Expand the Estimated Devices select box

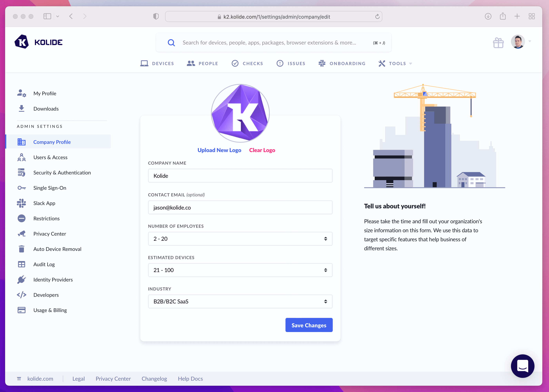pyautogui.click(x=240, y=270)
